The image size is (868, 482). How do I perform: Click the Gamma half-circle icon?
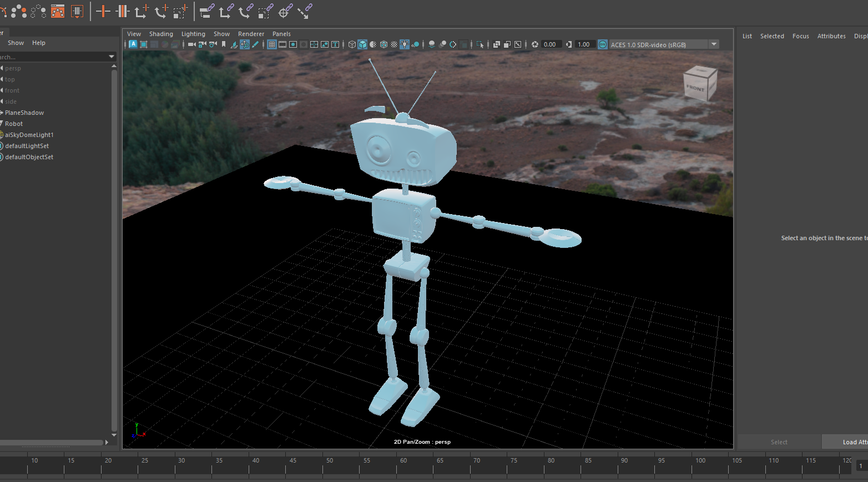(569, 44)
